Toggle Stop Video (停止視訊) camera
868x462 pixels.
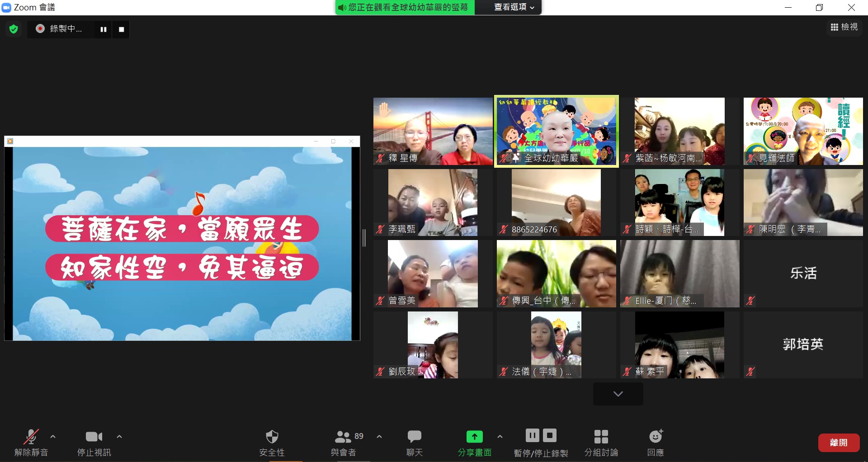94,437
